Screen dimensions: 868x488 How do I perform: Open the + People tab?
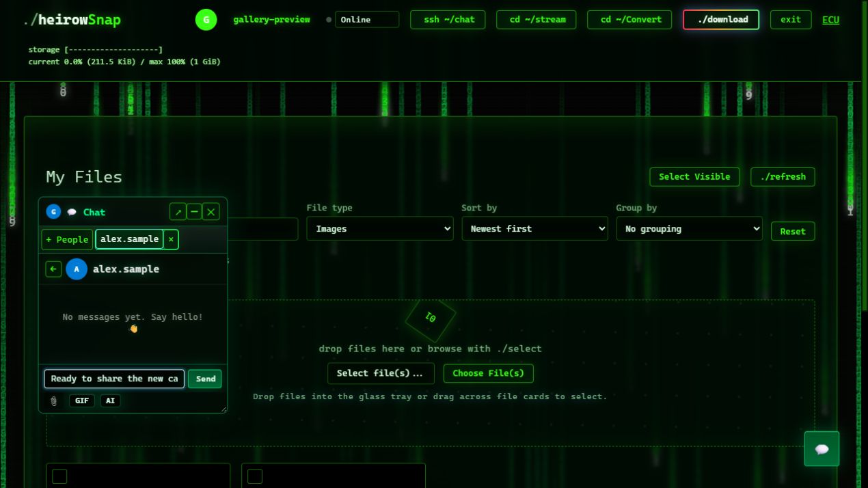67,239
